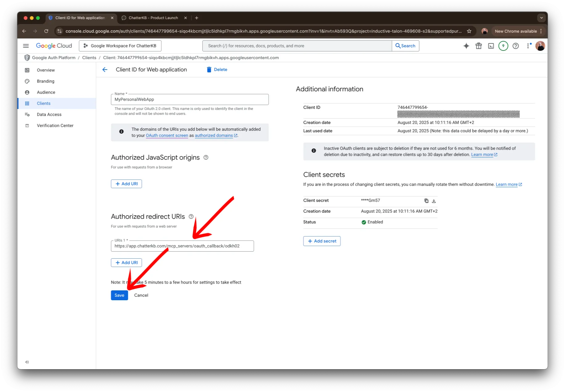Focus the resources search box
Screen dimensions: 565x392
(297, 46)
